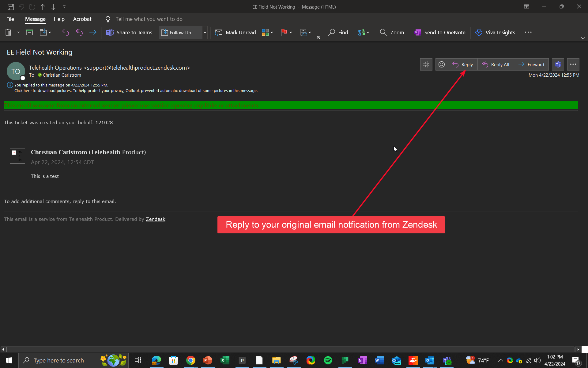Launch Excel from the taskbar

pyautogui.click(x=225, y=360)
